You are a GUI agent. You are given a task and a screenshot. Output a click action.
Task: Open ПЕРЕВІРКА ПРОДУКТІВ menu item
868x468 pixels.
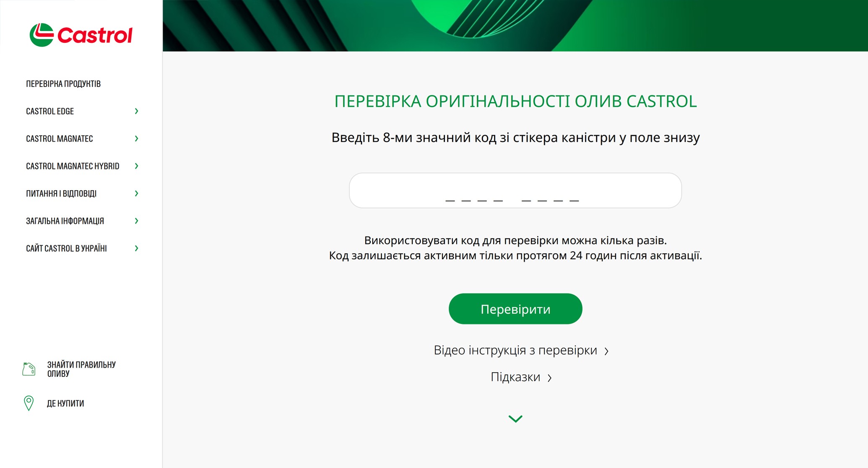coord(63,84)
